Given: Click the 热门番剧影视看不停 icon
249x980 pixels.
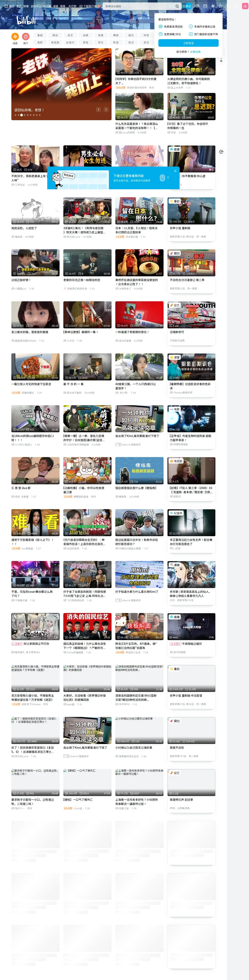Looking at the screenshot, I should 191,34.
